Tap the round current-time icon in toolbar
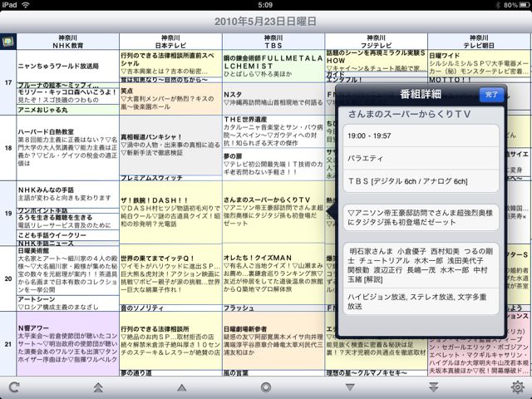The width and height of the screenshot is (532, 399). (266, 387)
